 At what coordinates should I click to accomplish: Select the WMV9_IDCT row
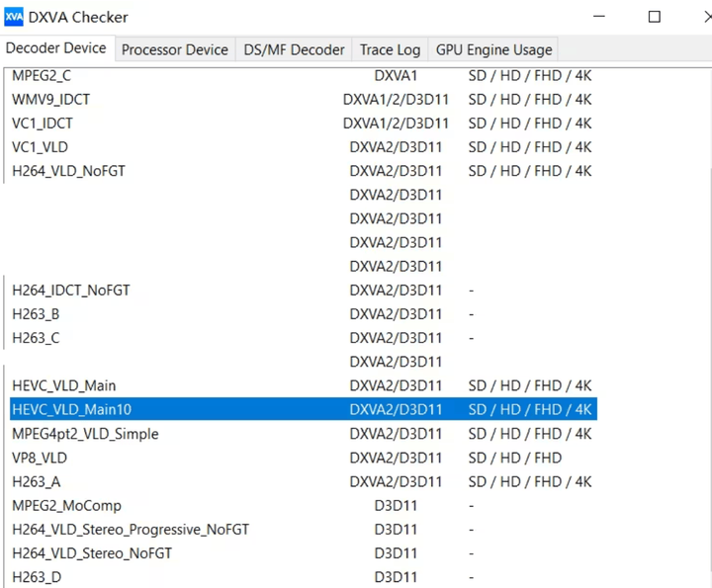point(304,100)
